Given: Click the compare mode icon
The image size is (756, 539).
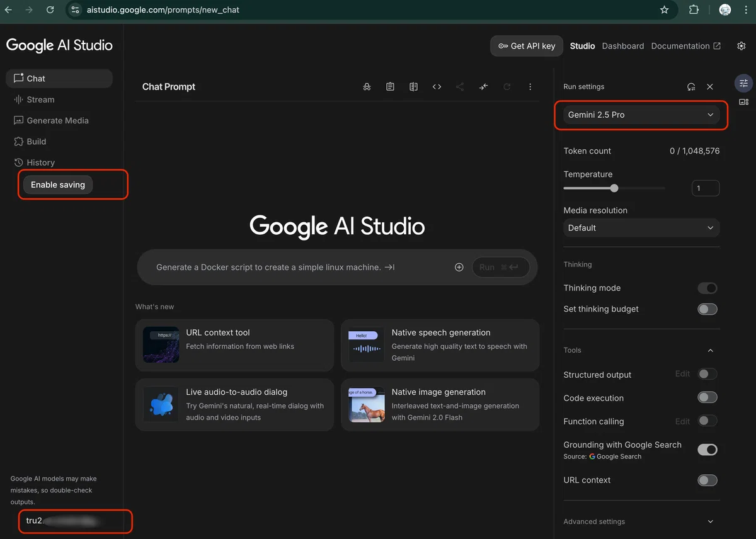Looking at the screenshot, I should click(x=413, y=87).
